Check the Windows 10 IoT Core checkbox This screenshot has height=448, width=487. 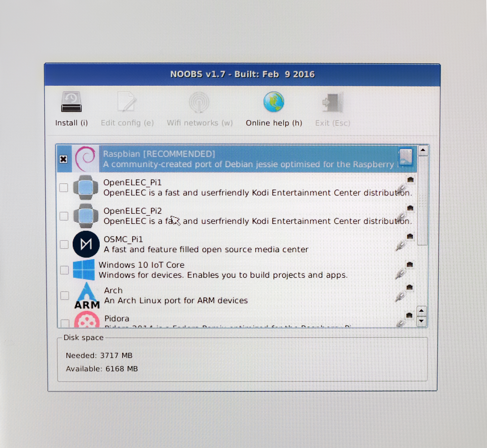(x=64, y=270)
